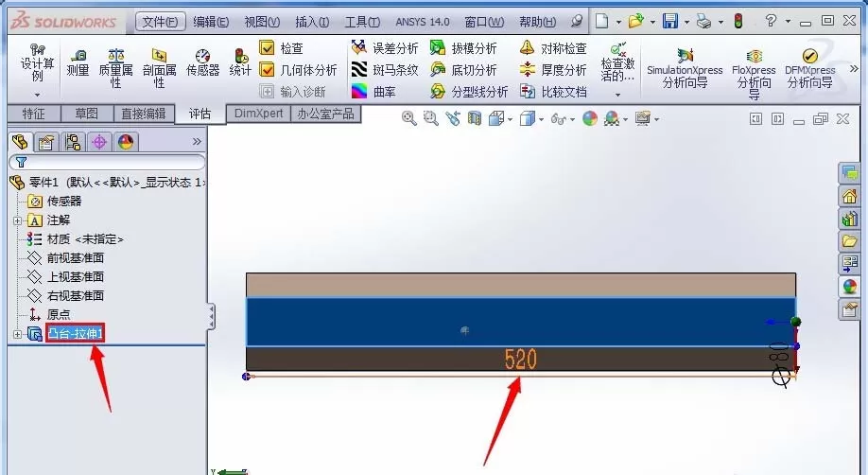
Task: Open the 设计算例 dropdown arrow
Action: click(x=37, y=95)
